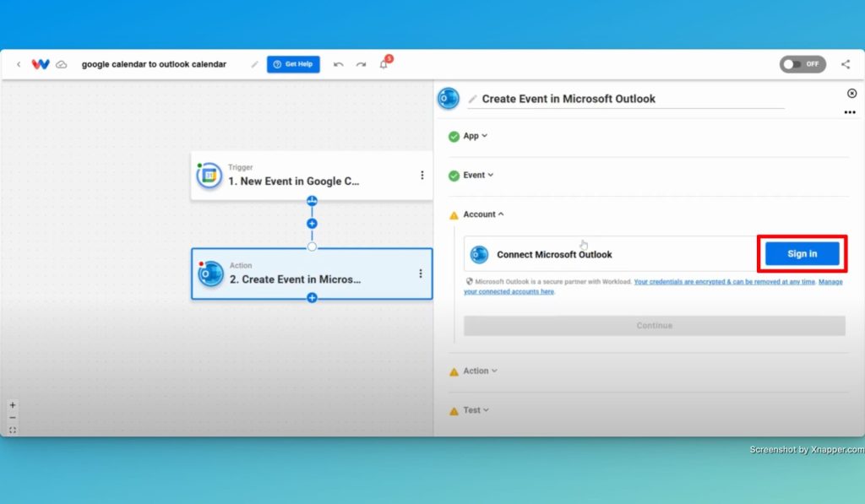This screenshot has width=865, height=504.
Task: Select the Google Calendar trigger step
Action: pos(312,176)
